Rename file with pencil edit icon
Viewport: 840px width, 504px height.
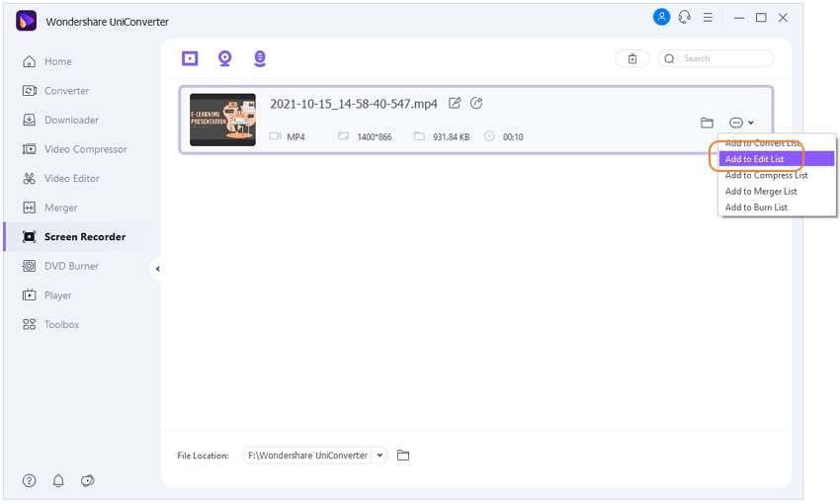[x=455, y=103]
